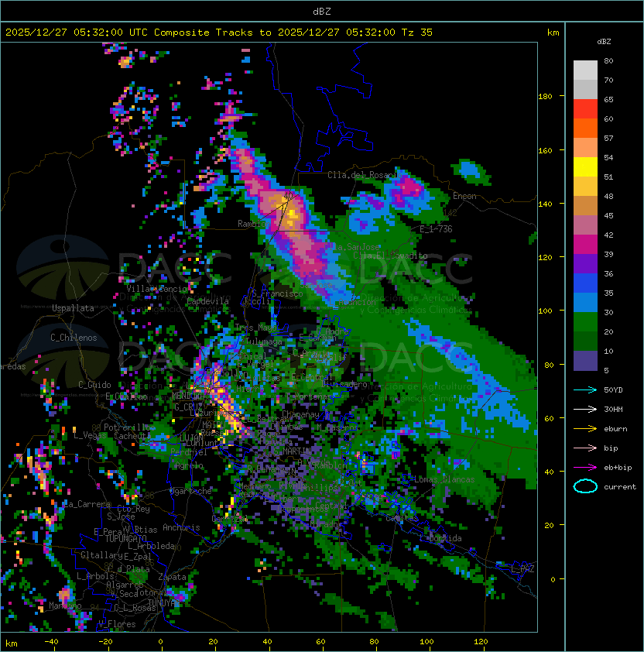The height and width of the screenshot is (652, 644).
Task: Pick the light blue 30-35 dBZ swatch
Action: click(585, 302)
